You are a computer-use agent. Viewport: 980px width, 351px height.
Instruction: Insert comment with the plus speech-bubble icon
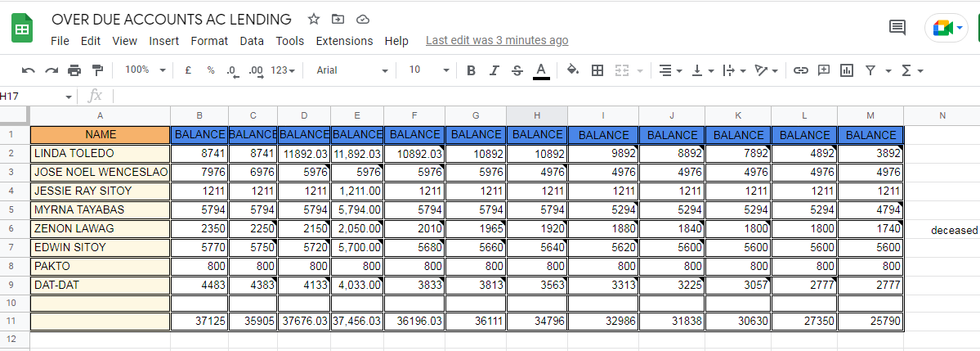(824, 70)
